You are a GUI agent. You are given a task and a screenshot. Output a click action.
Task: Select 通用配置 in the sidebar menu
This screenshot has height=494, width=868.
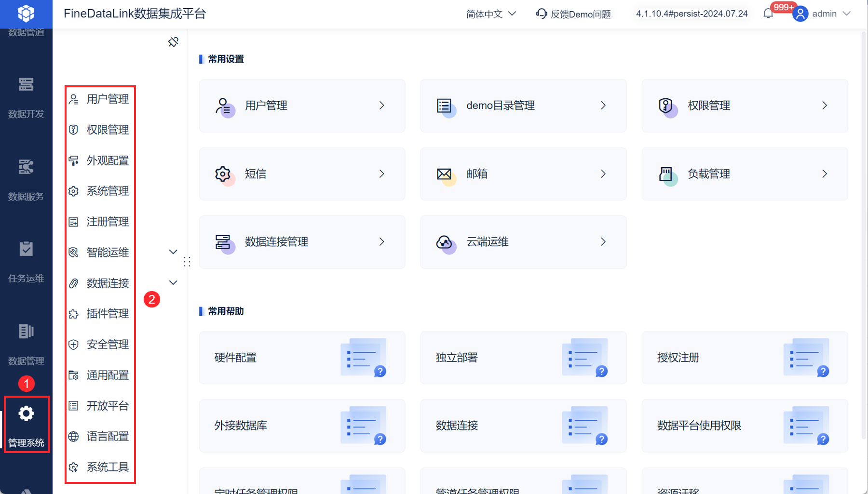point(108,375)
